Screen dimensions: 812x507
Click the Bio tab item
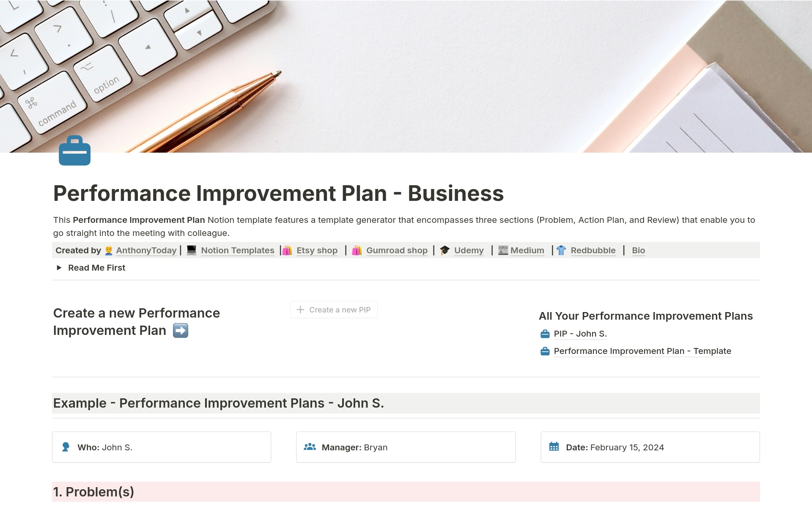click(x=639, y=250)
